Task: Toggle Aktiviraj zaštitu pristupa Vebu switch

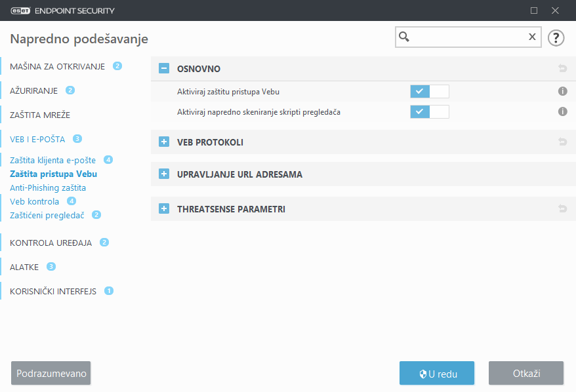Action: (430, 91)
